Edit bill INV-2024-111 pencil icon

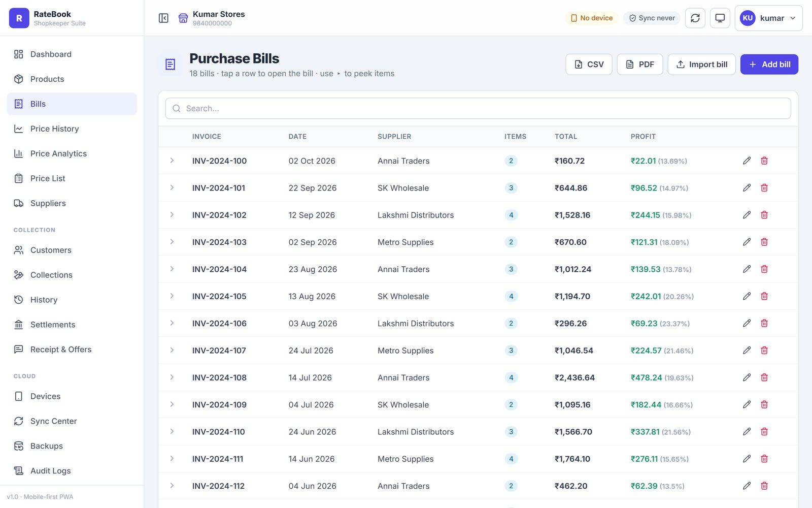[x=747, y=459]
